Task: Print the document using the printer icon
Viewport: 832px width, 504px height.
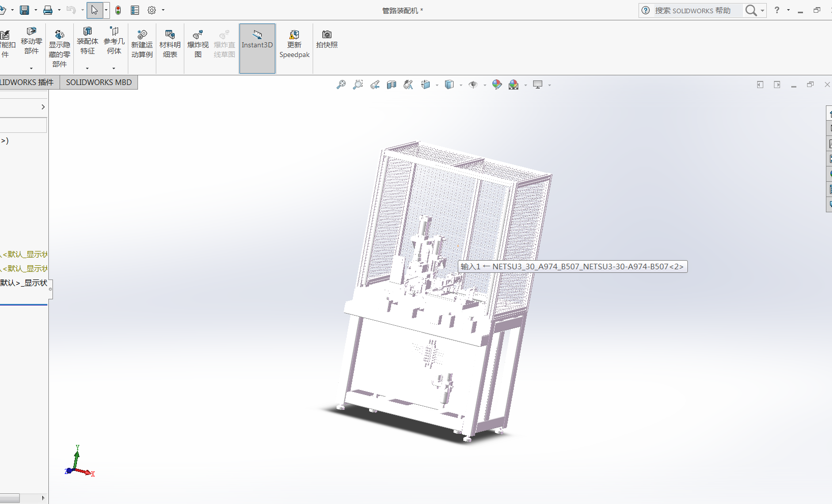Action: tap(48, 10)
